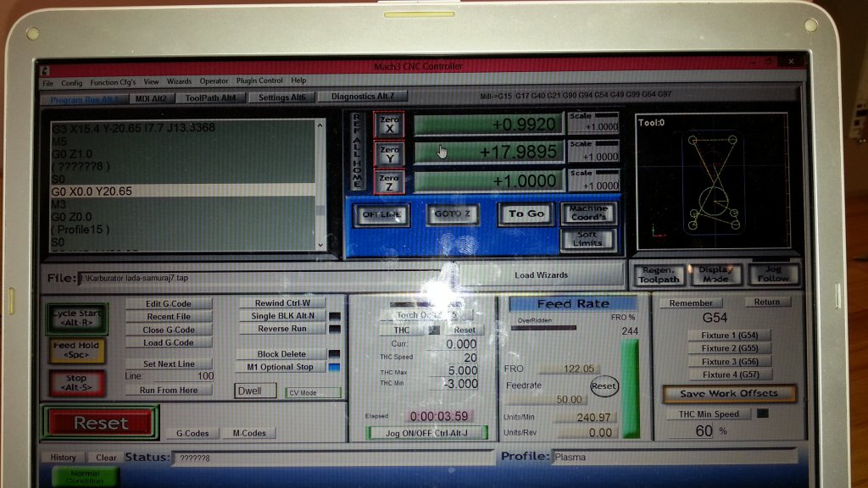
Task: Click the To Go button
Action: pos(526,213)
